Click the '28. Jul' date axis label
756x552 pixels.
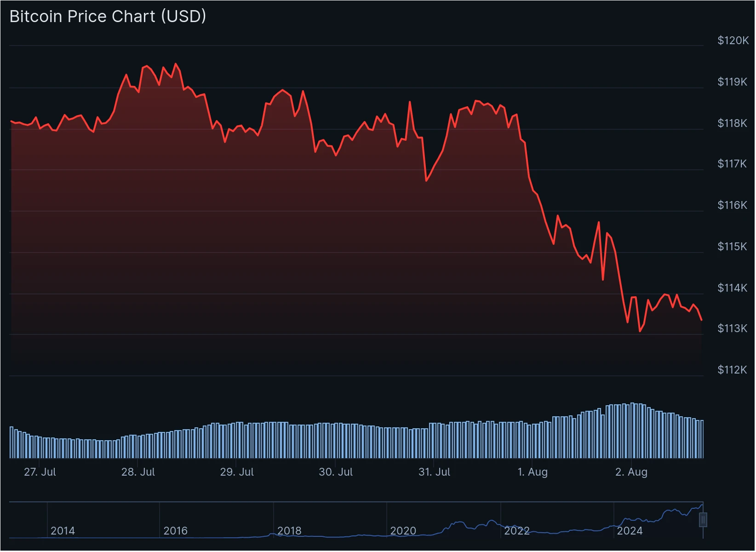[x=138, y=472]
